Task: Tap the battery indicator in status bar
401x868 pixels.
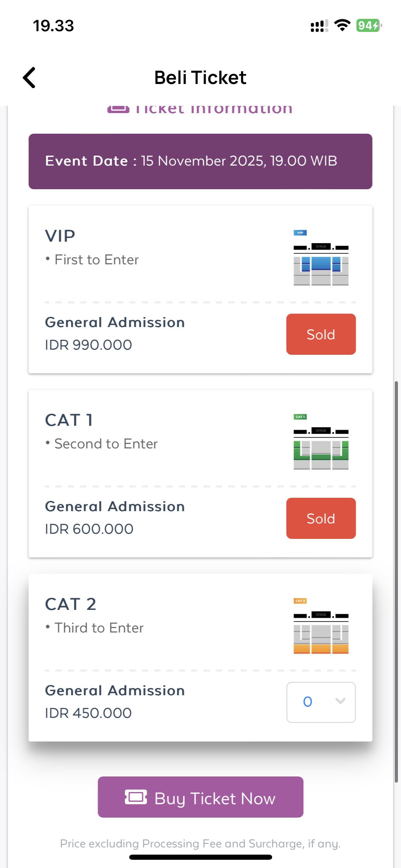Action: pos(369,26)
